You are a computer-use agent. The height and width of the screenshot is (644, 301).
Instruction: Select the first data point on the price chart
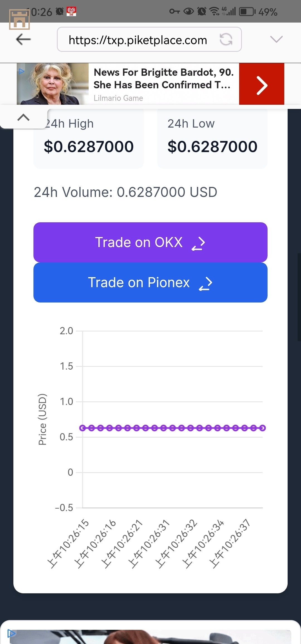click(x=82, y=428)
